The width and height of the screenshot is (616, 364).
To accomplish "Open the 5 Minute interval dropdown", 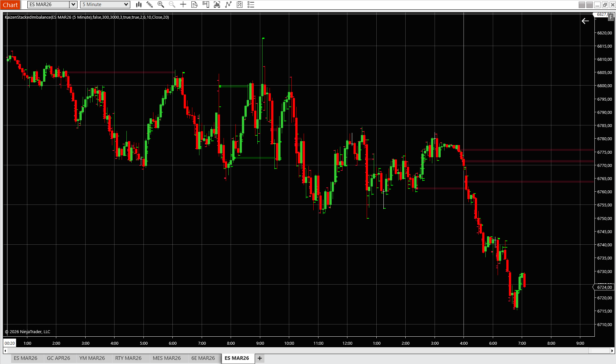I will tap(126, 5).
